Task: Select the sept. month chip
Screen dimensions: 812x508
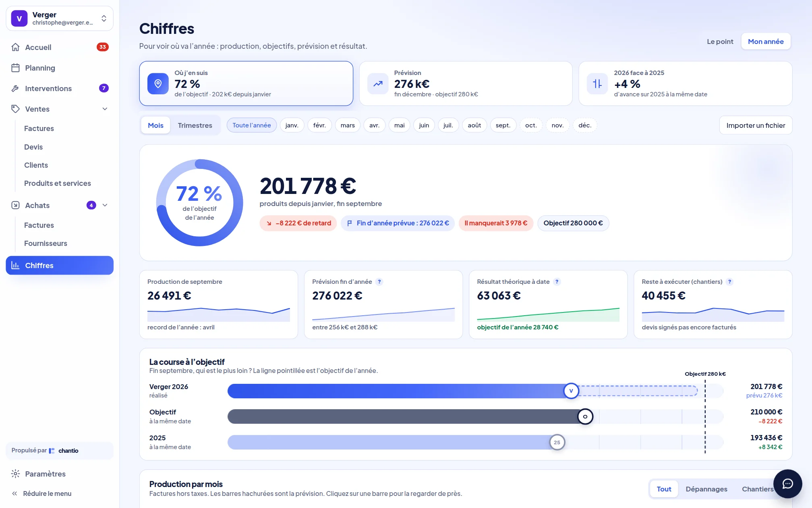Action: click(503, 125)
